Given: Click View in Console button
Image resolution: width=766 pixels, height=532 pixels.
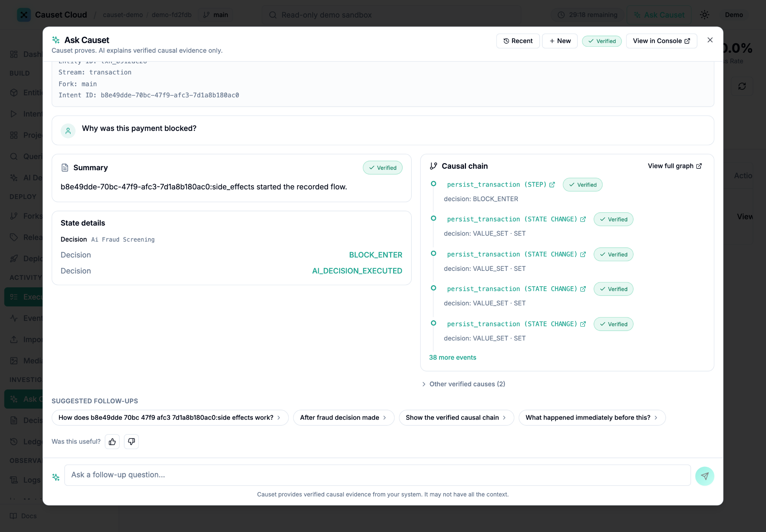Looking at the screenshot, I should point(662,41).
